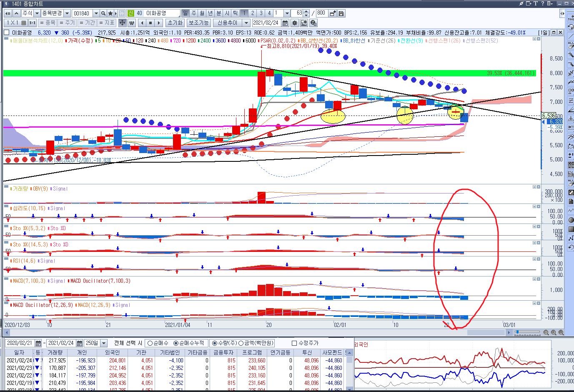The width and height of the screenshot is (574, 392).
Task: Open the chart settings gear icon
Action: coord(295,23)
